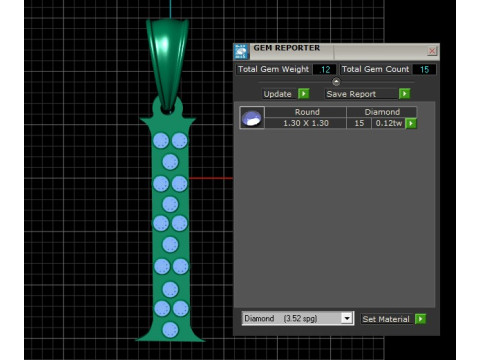Select the topmost left blue gem on pendant

[x=161, y=141]
